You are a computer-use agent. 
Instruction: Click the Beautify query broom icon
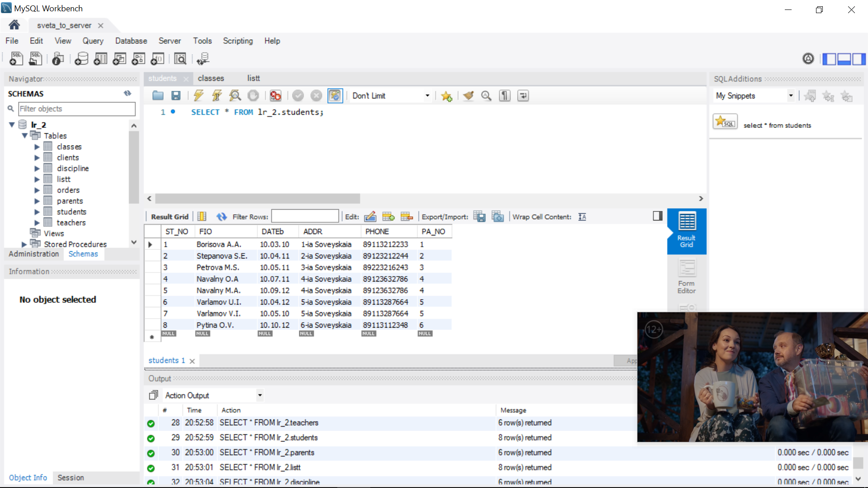468,95
